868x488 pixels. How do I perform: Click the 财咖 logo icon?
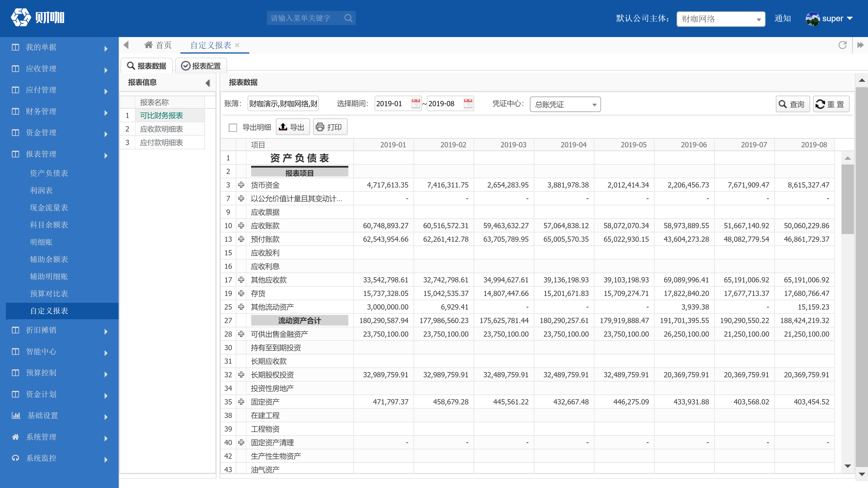(21, 18)
